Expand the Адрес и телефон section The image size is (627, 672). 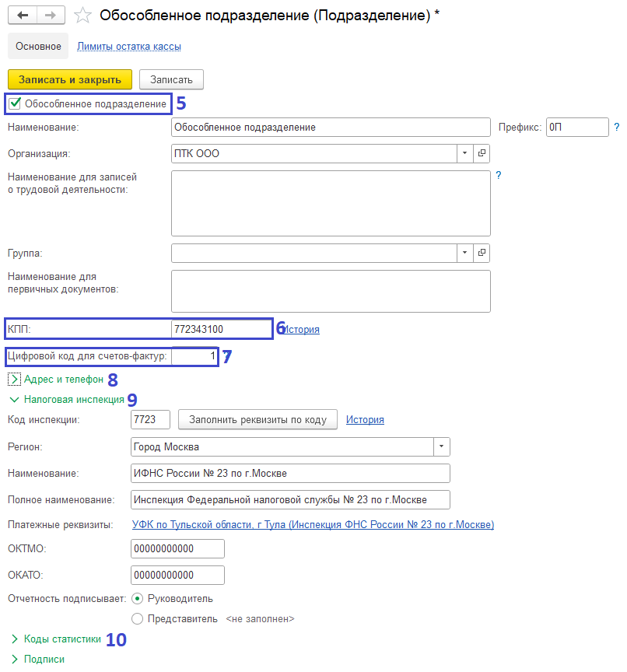pos(15,380)
